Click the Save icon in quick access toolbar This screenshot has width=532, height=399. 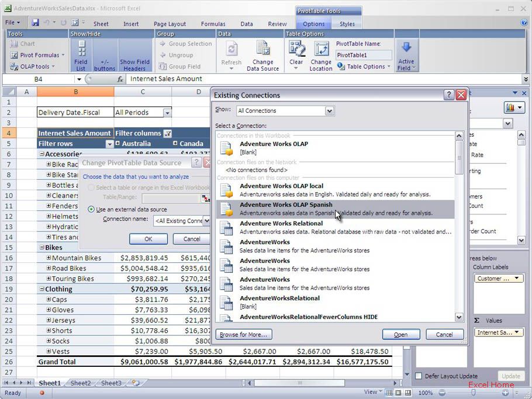coord(35,23)
